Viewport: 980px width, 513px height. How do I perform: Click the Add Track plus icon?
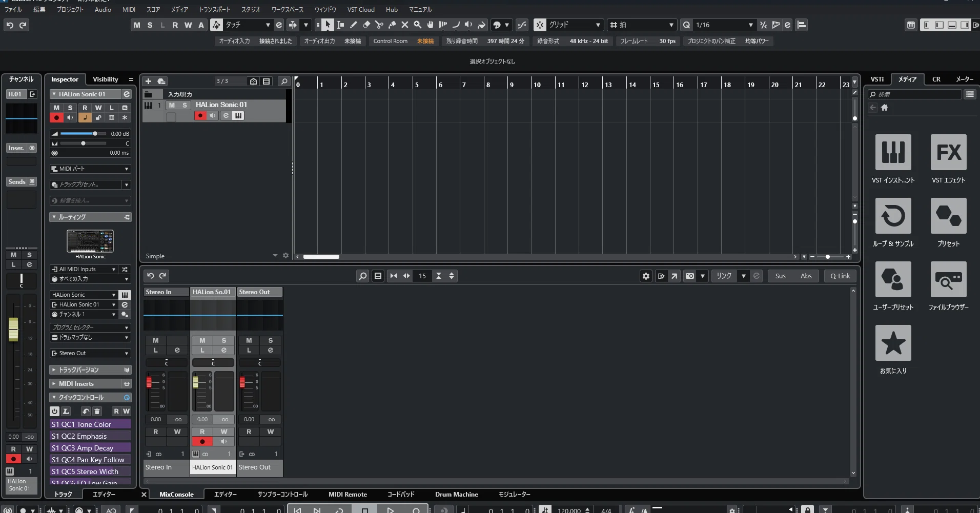pyautogui.click(x=148, y=81)
